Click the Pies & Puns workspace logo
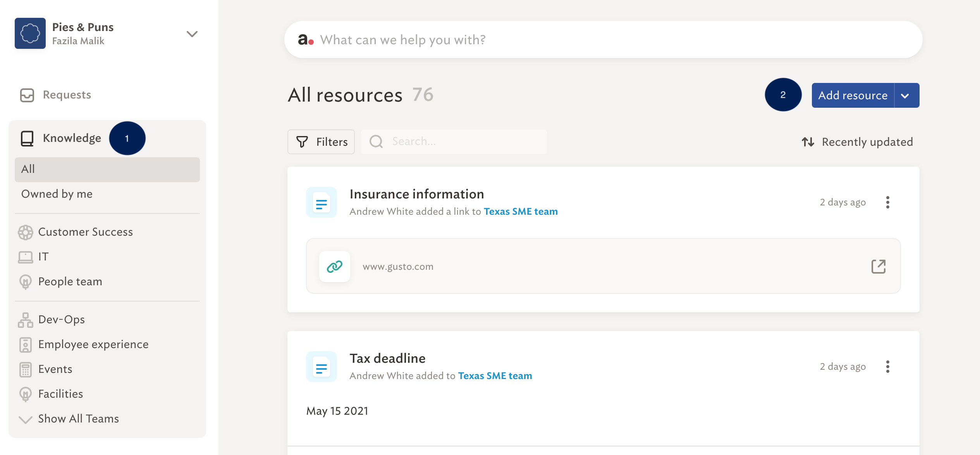 [x=30, y=33]
